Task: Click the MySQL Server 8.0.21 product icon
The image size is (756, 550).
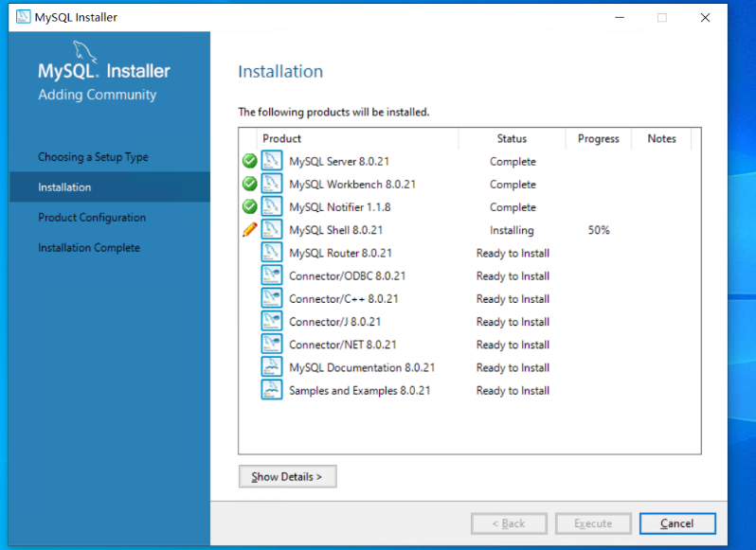Action: click(x=272, y=161)
